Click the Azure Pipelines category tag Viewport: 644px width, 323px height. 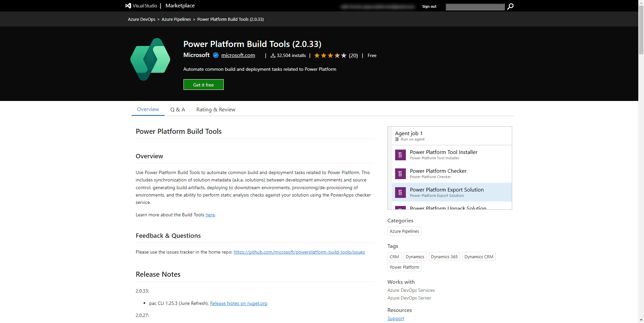coord(404,231)
